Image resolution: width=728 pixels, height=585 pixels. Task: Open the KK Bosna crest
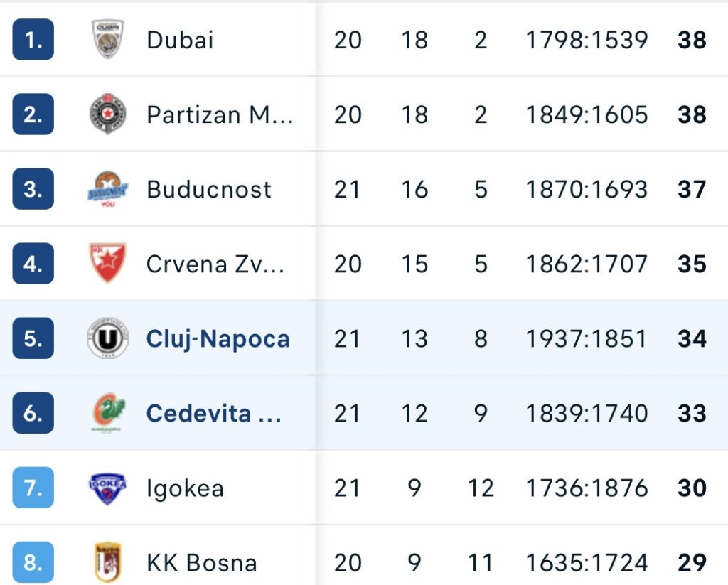click(108, 563)
